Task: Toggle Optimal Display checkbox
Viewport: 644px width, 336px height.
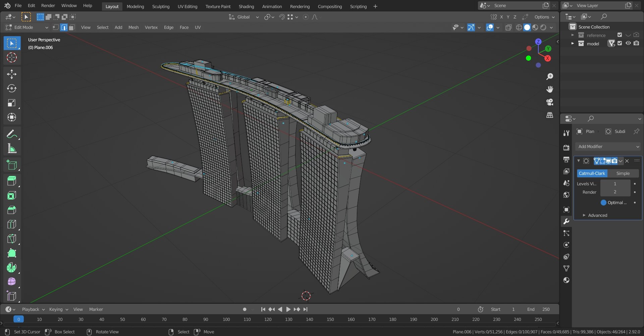Action: pos(603,203)
